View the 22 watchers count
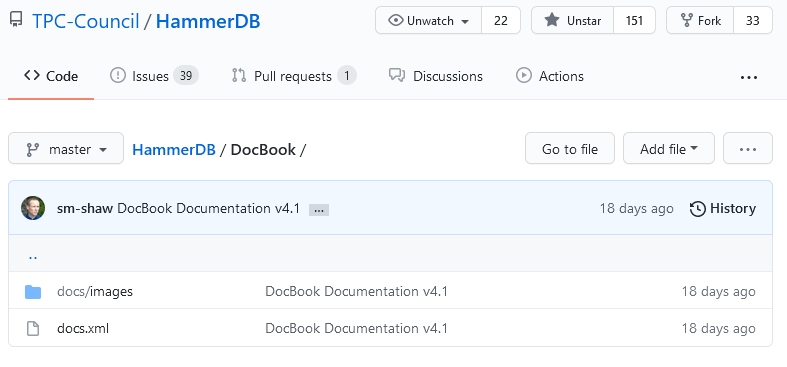The image size is (787, 367). point(501,21)
